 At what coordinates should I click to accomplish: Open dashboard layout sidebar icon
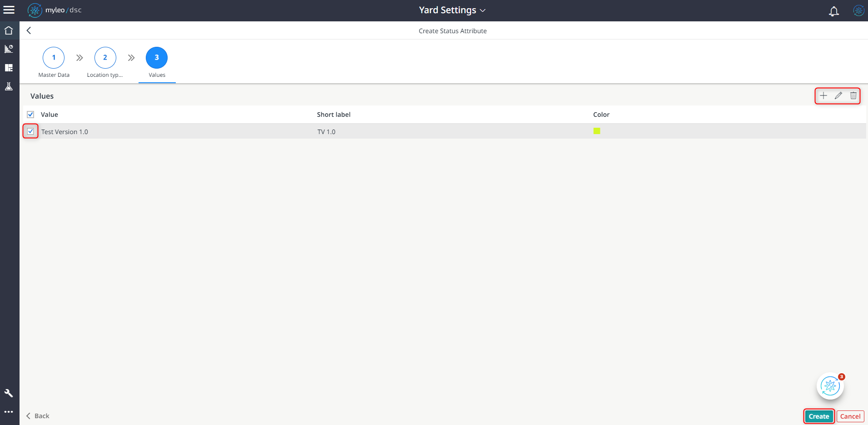9,68
